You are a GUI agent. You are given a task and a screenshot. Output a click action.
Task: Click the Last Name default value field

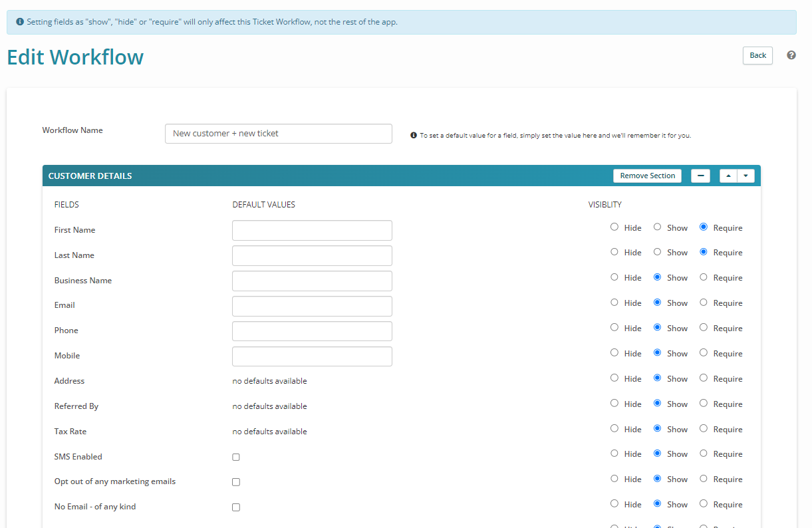(312, 255)
